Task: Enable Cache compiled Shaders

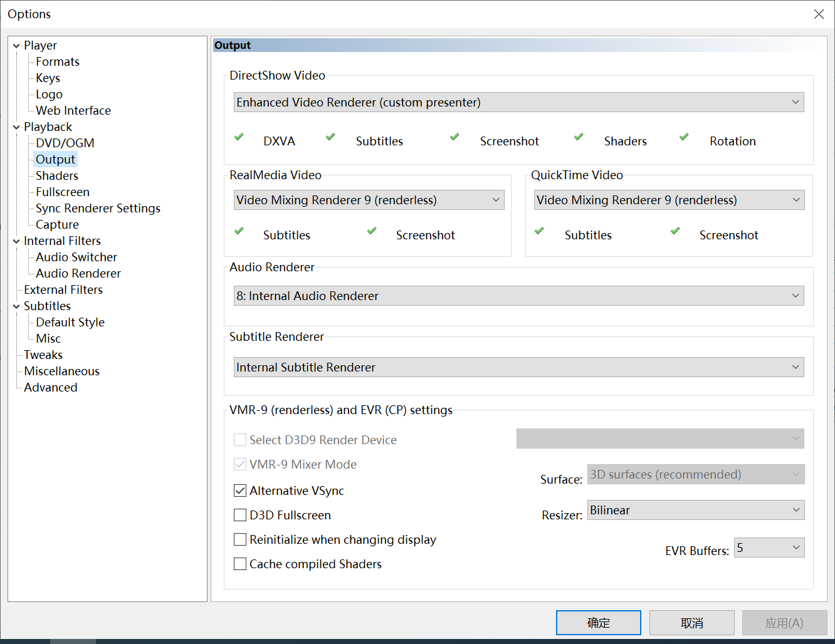Action: pos(239,564)
